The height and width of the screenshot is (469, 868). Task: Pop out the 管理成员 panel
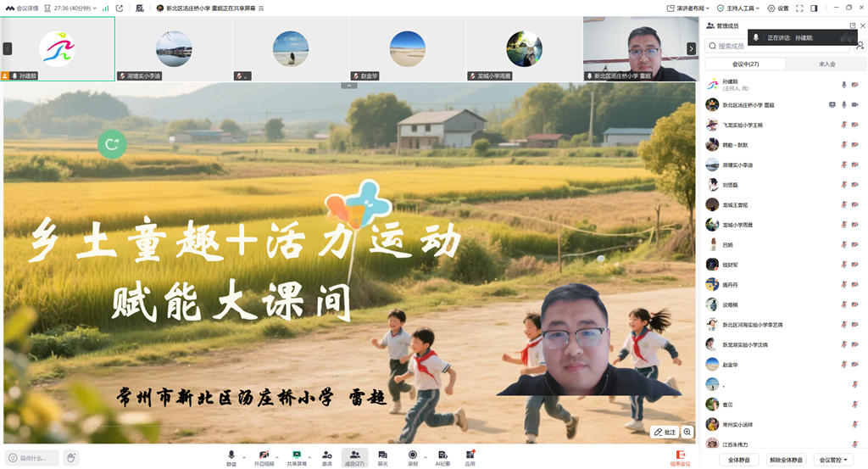pos(853,25)
